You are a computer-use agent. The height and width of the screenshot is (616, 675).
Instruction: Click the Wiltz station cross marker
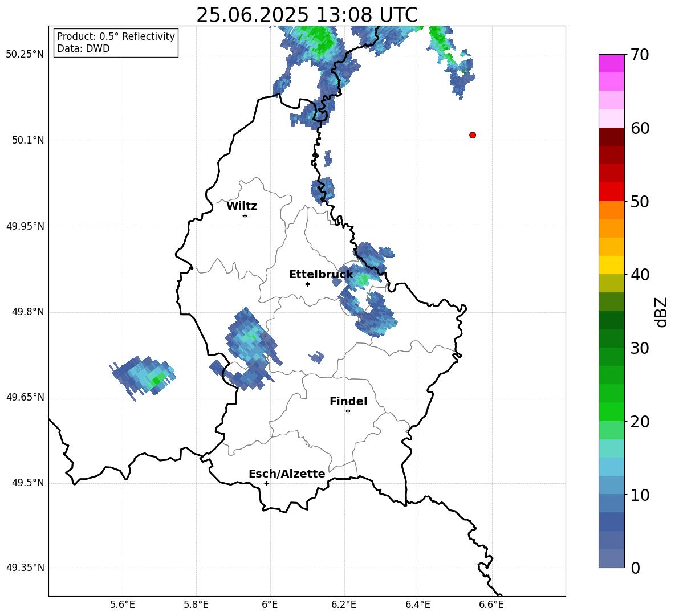tap(245, 215)
